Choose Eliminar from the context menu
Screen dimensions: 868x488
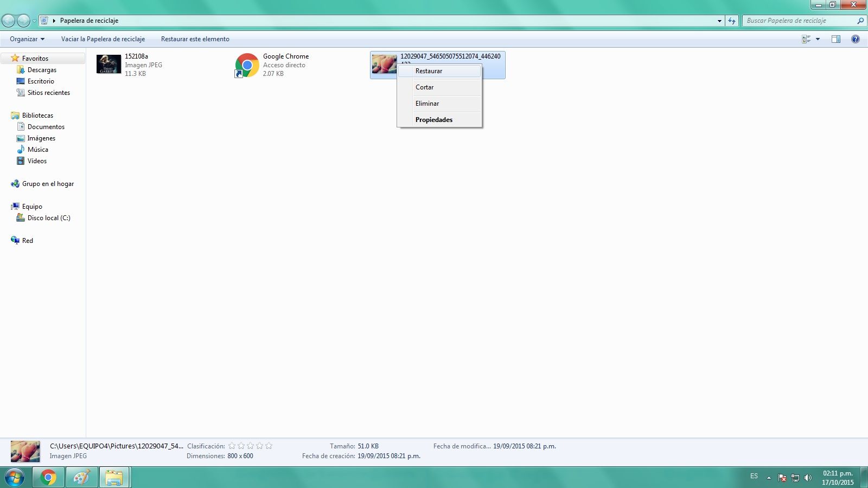[x=427, y=104]
